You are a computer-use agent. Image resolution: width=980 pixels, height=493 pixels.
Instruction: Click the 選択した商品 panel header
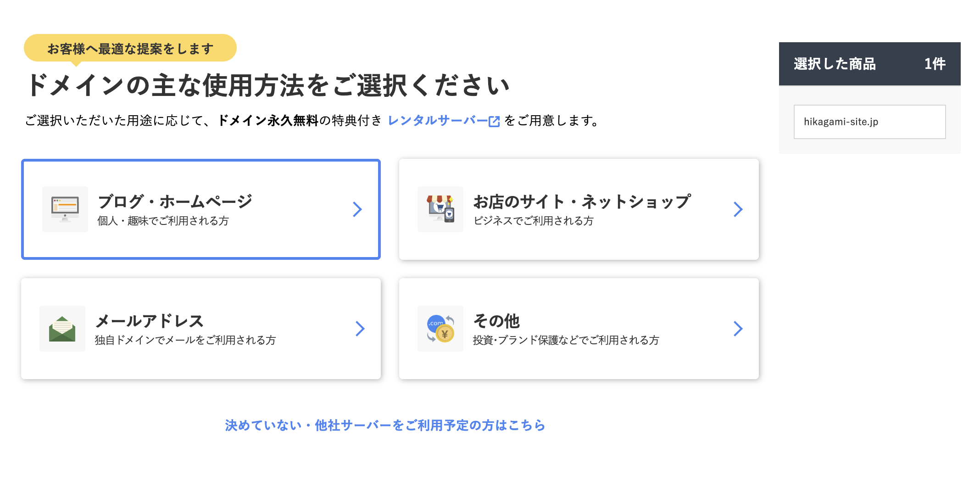coord(869,64)
